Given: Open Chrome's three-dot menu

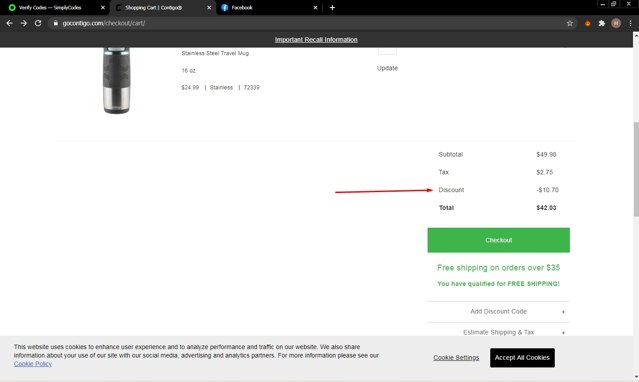Looking at the screenshot, I should point(630,23).
